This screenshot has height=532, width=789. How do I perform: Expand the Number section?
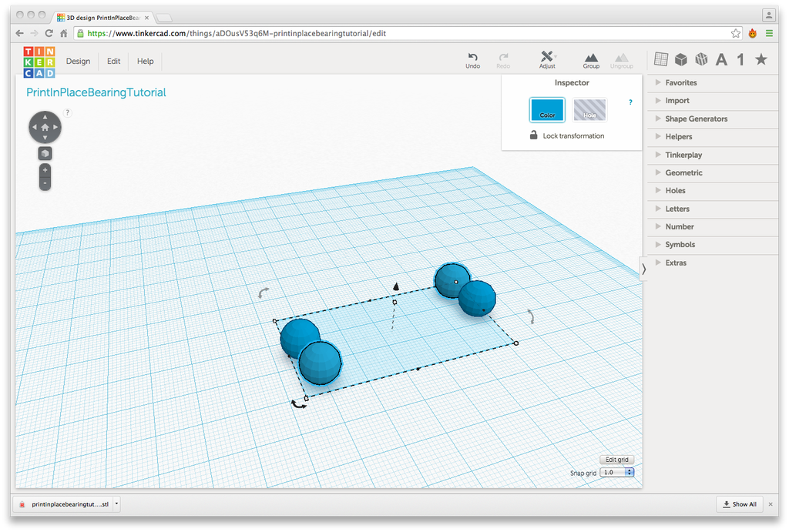coord(713,227)
